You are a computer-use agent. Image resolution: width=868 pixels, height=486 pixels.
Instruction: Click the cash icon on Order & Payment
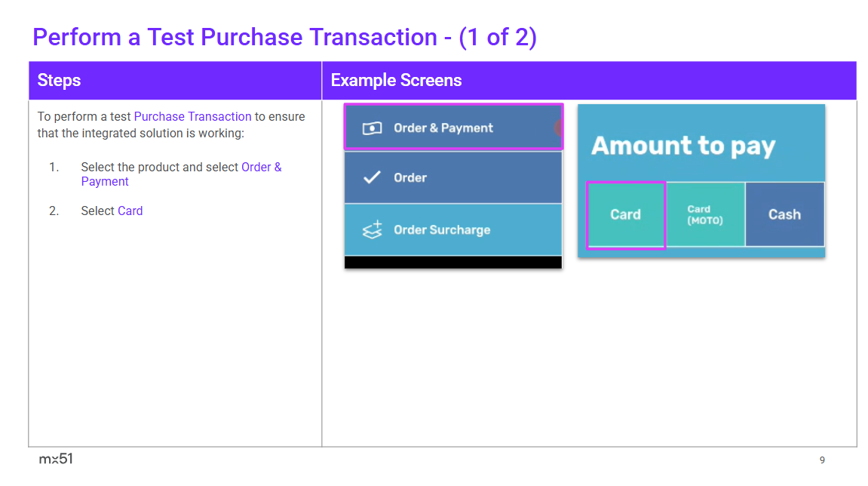tap(373, 128)
